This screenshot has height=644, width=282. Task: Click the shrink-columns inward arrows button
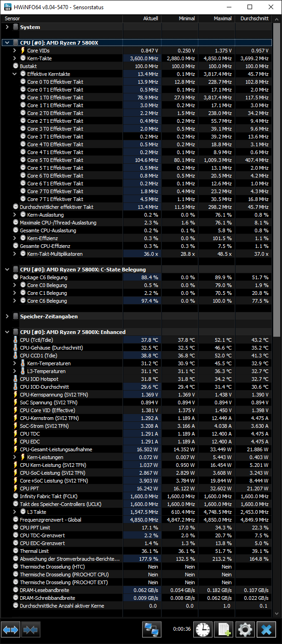(x=31, y=629)
